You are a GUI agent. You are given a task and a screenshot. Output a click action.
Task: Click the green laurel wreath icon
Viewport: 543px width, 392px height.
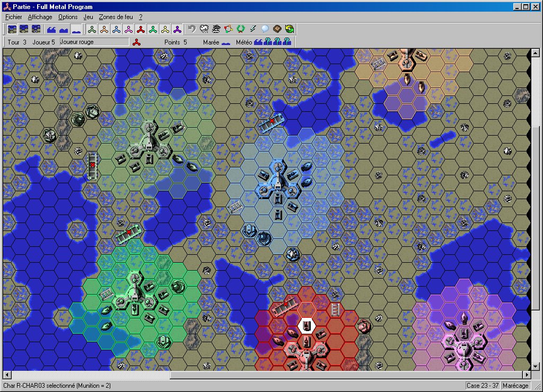(x=241, y=29)
